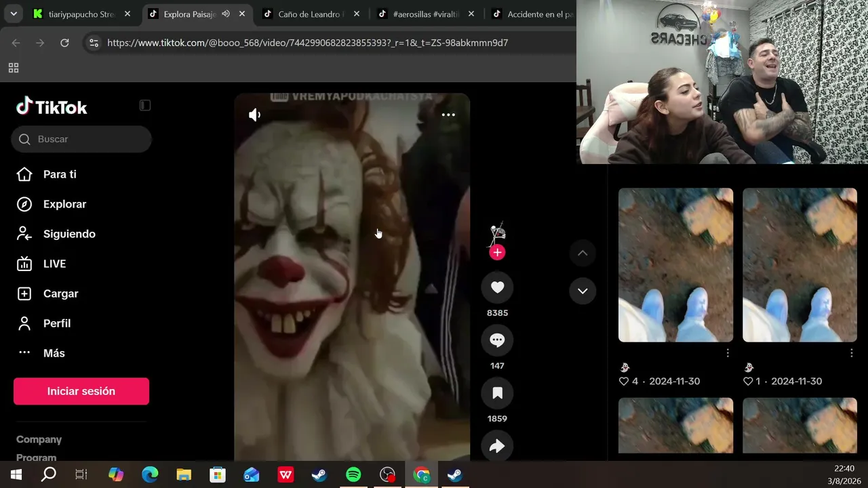
Task: View site information icon in address bar
Action: tap(94, 43)
